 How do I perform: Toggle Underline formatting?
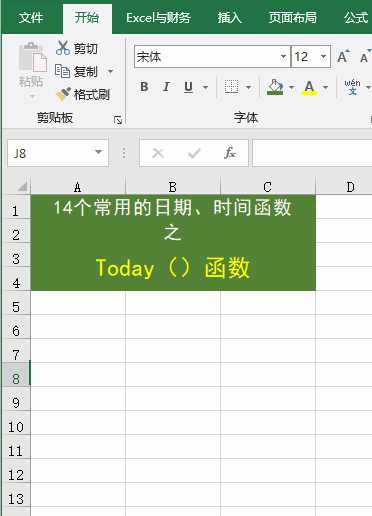188,87
